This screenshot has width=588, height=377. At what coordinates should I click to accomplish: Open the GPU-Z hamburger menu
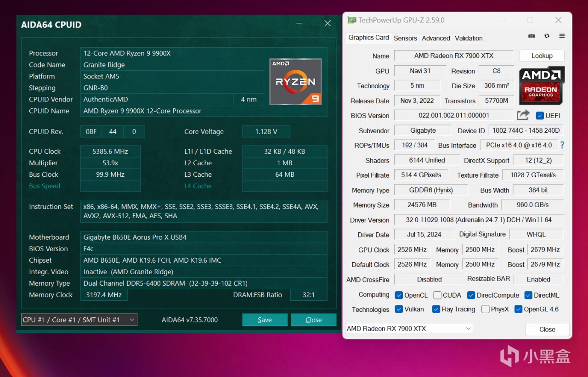[x=562, y=36]
